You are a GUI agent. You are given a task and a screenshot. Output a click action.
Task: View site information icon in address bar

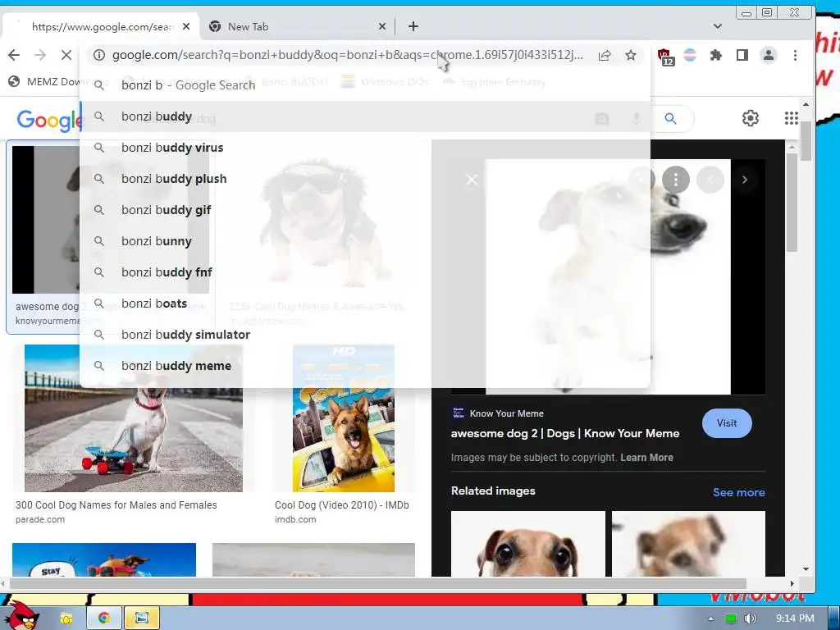pyautogui.click(x=98, y=55)
